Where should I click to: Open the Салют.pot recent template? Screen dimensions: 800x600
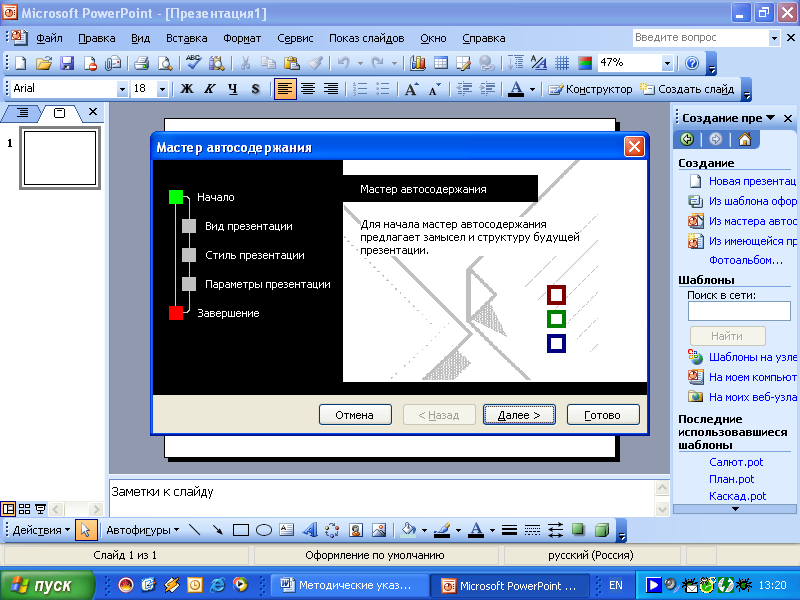pos(736,462)
